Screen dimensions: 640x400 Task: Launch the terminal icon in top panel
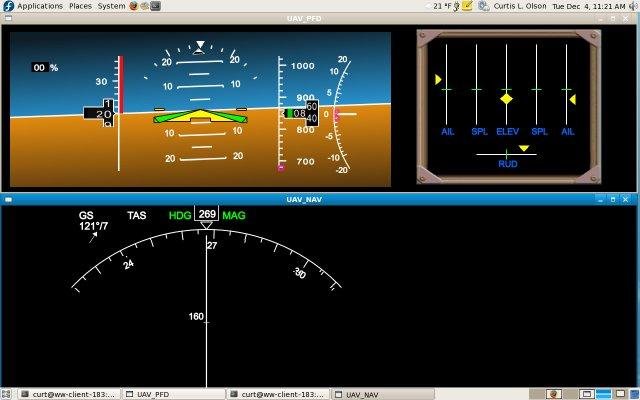tap(156, 6)
